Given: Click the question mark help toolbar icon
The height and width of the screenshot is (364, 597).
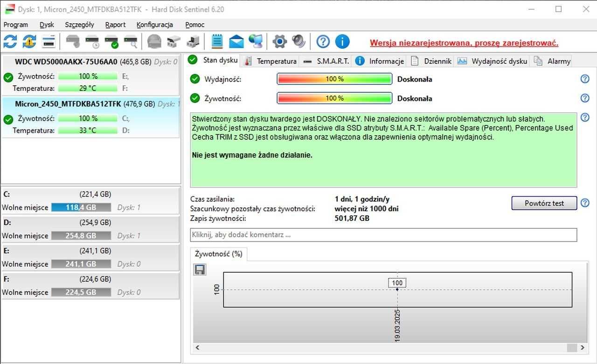Looking at the screenshot, I should coord(323,41).
